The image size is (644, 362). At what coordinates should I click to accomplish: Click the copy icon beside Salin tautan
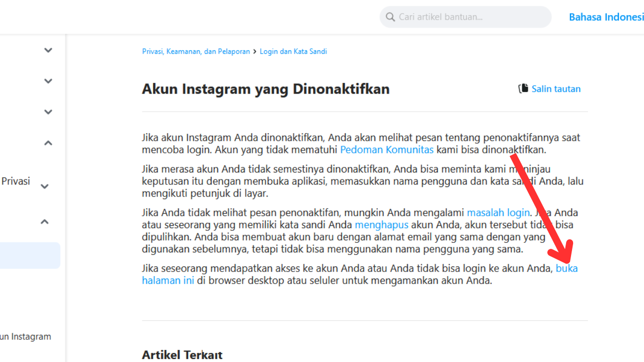click(x=523, y=88)
